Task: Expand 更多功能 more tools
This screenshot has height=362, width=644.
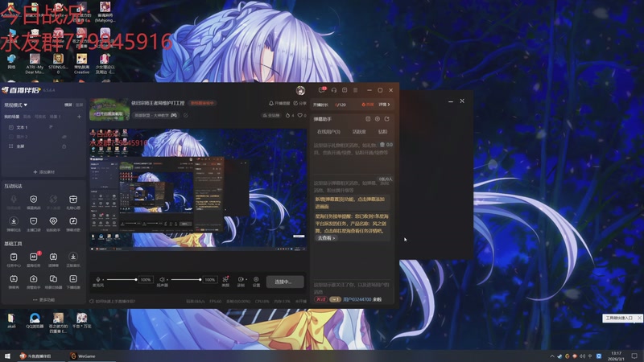Action: pos(43,300)
